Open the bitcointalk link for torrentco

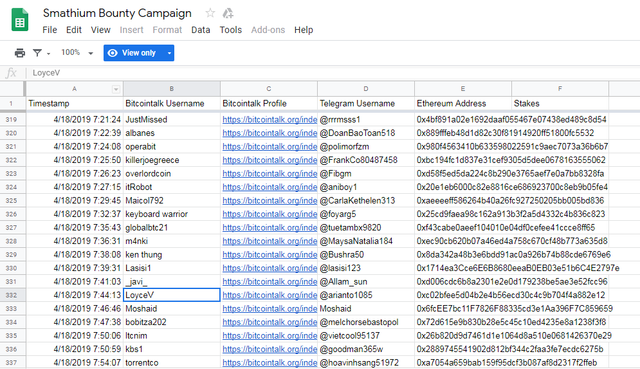click(x=269, y=362)
